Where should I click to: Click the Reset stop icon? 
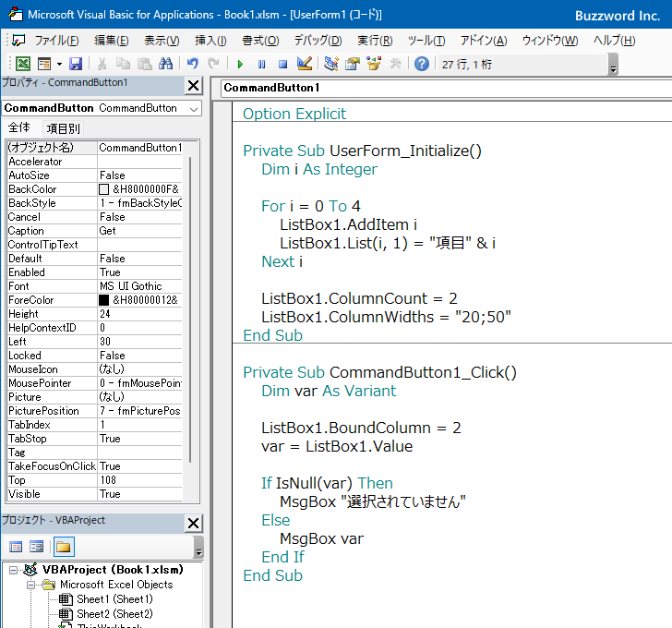click(x=282, y=65)
